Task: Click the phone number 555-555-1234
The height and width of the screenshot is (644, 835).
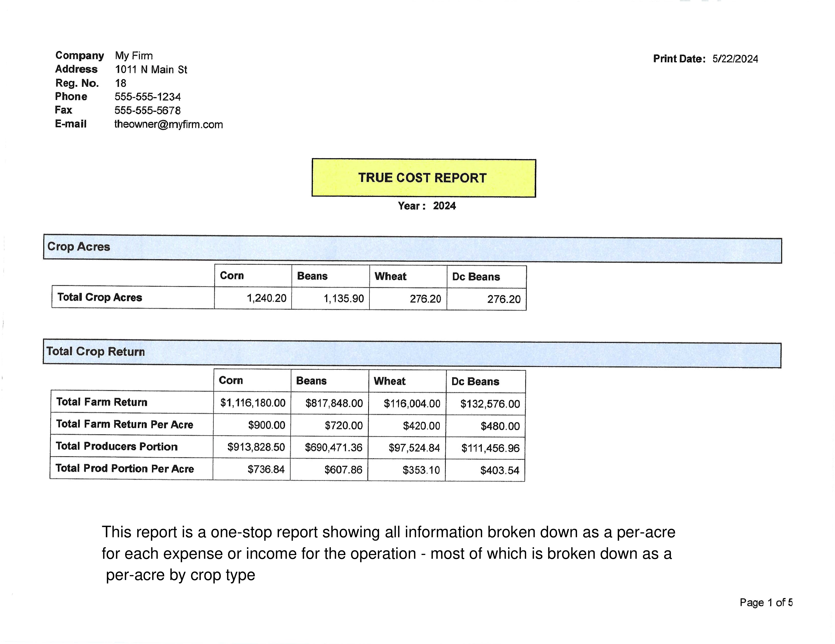Action: (x=148, y=97)
